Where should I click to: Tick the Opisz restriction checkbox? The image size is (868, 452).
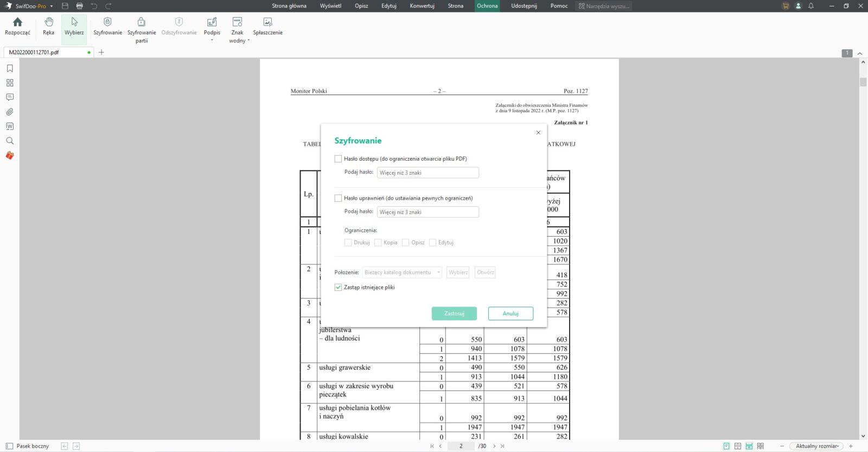pos(405,243)
